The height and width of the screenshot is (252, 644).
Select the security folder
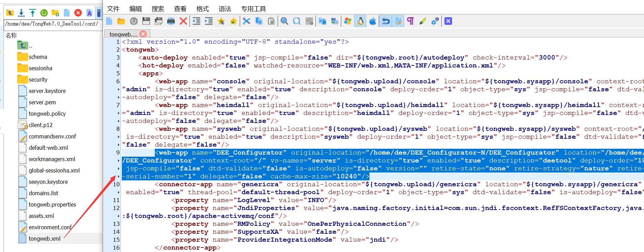pyautogui.click(x=32, y=80)
